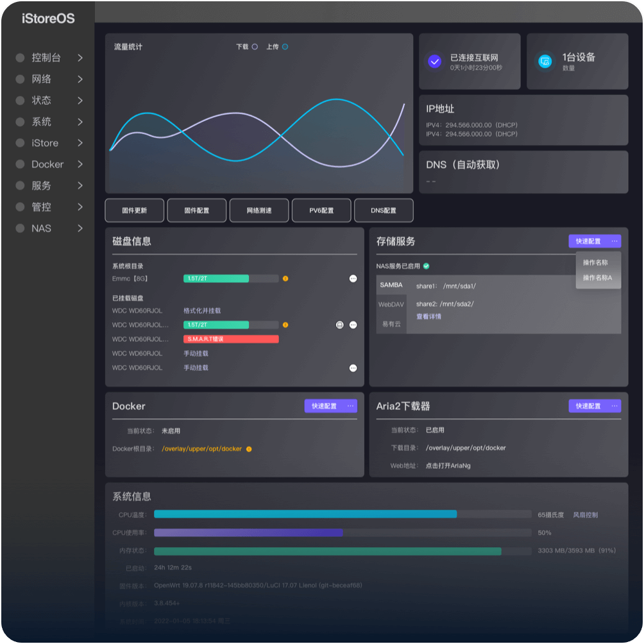The height and width of the screenshot is (644, 644).
Task: Toggle the 下载 download legend marker
Action: (x=255, y=47)
